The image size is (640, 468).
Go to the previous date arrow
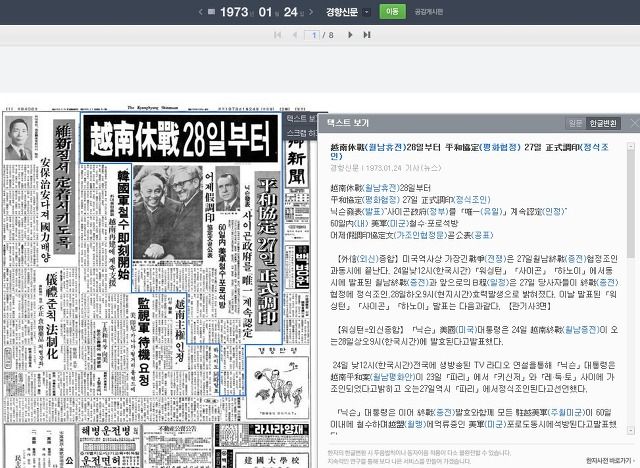tap(200, 12)
